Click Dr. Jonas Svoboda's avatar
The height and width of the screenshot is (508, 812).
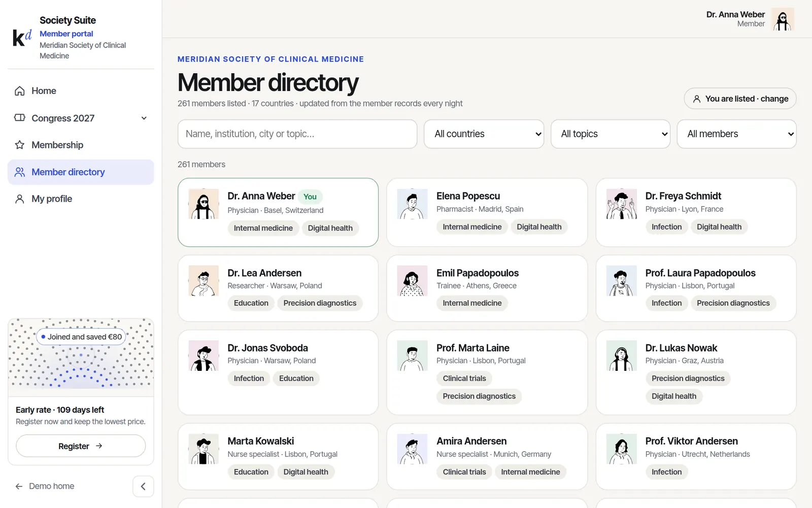pos(204,356)
